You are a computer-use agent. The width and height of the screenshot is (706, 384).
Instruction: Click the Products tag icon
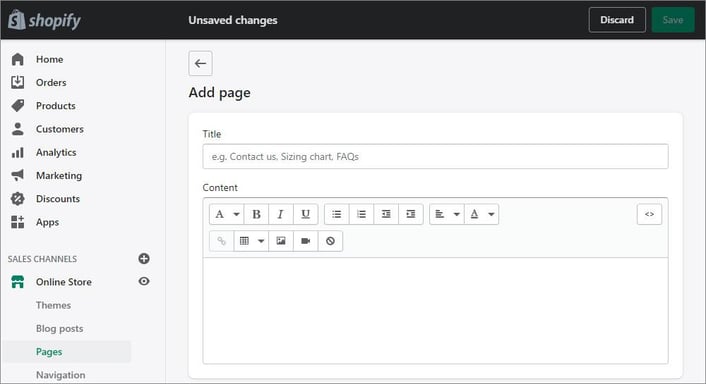[18, 106]
